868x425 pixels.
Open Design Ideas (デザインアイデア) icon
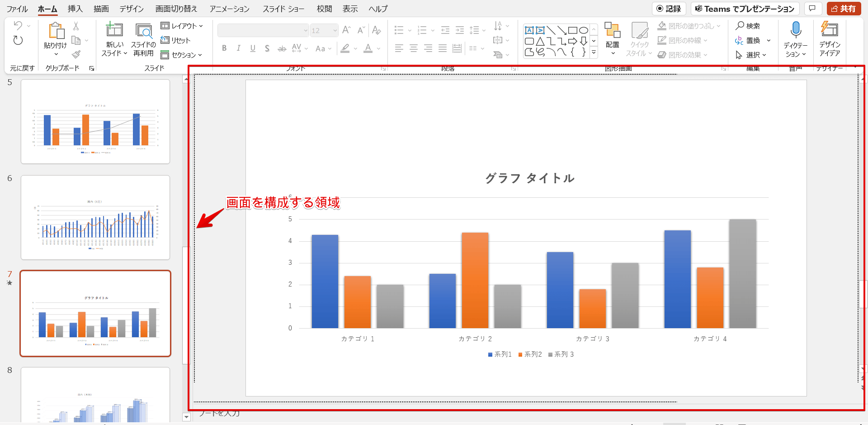[x=830, y=29]
